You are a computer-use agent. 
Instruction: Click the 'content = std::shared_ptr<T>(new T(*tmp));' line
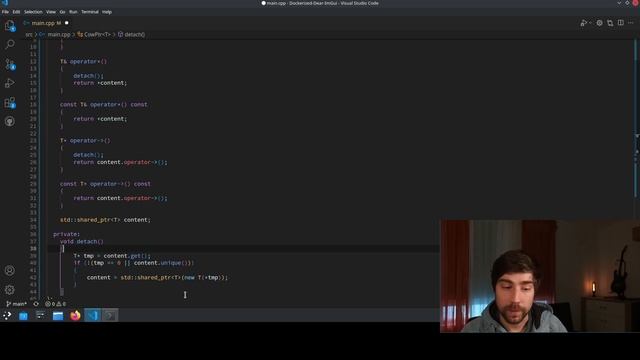(x=157, y=278)
